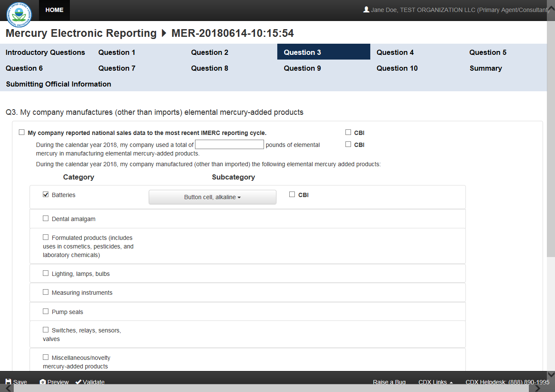
Task: Open the Button cell, alkaline subcategory dropdown
Action: 213,197
